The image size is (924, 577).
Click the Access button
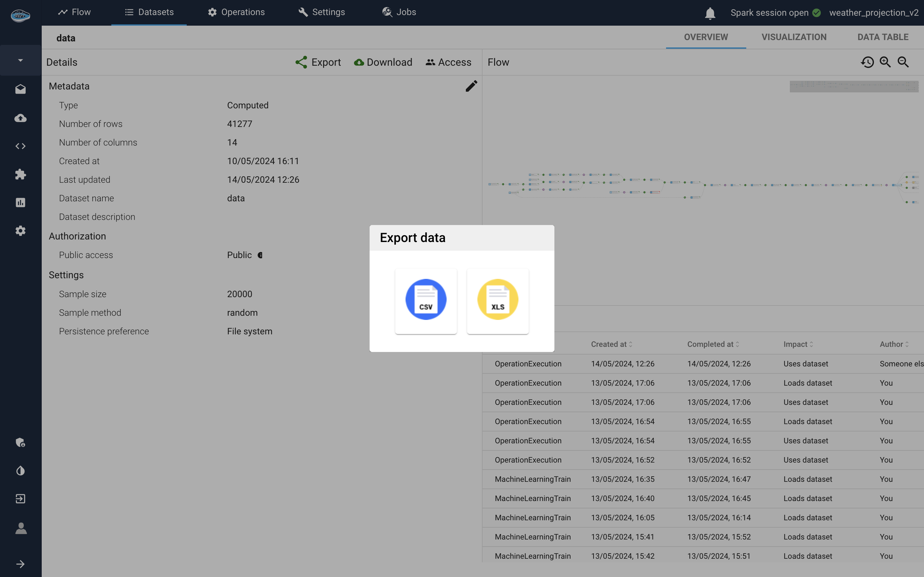pyautogui.click(x=449, y=62)
